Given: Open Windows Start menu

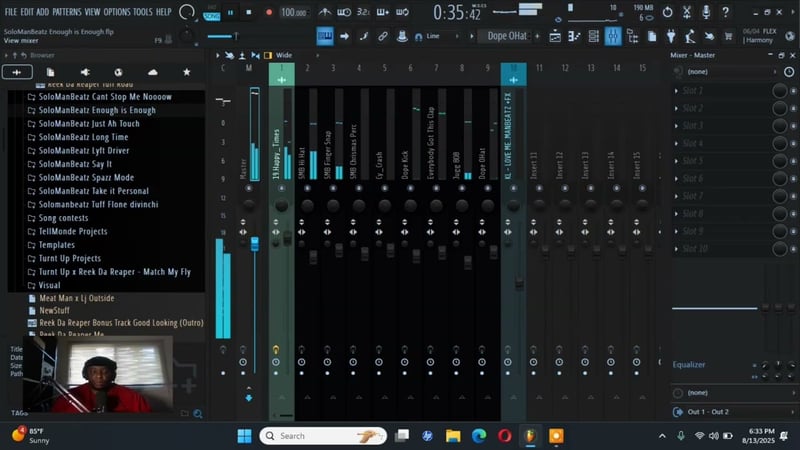Looking at the screenshot, I should pos(244,436).
